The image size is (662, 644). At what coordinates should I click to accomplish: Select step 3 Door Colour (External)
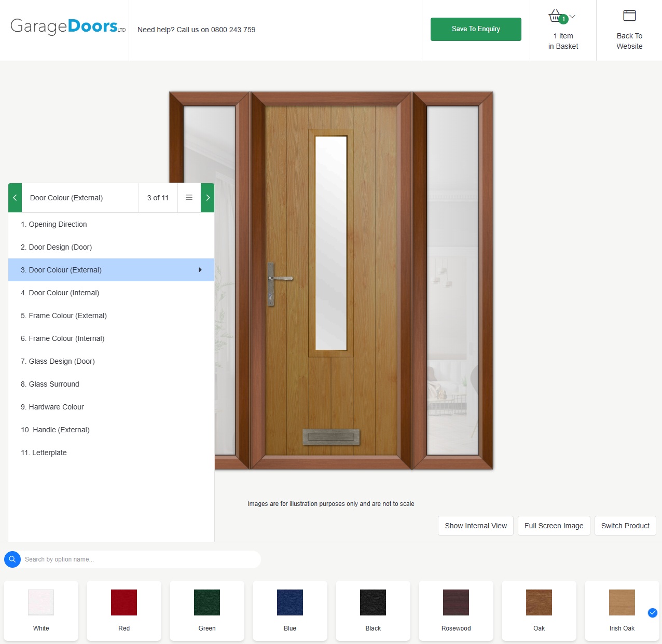pos(111,270)
